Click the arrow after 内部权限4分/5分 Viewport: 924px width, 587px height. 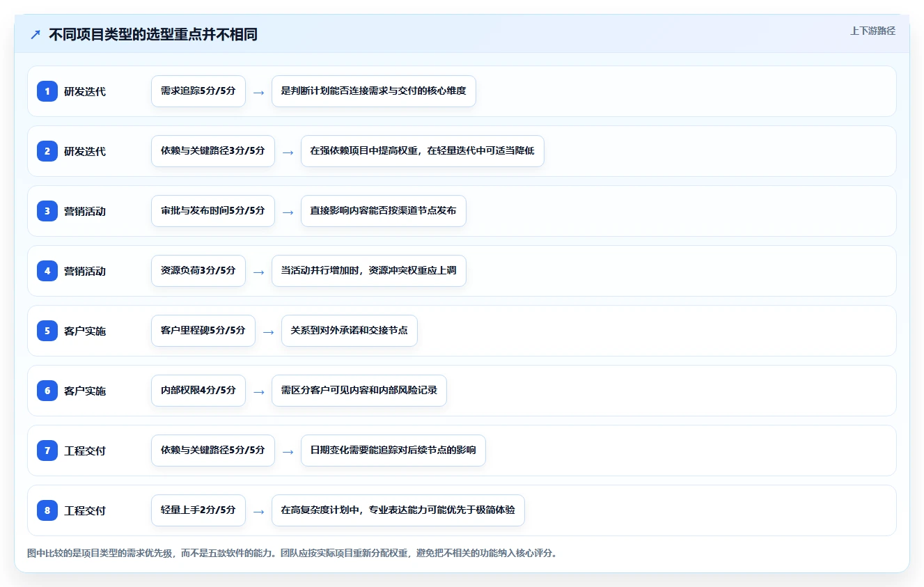258,391
